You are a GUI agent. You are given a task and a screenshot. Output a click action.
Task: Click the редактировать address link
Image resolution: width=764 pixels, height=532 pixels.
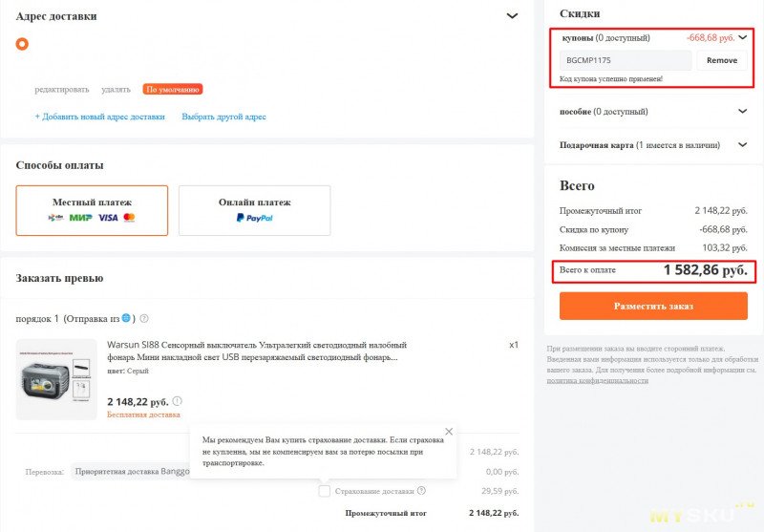click(x=62, y=89)
